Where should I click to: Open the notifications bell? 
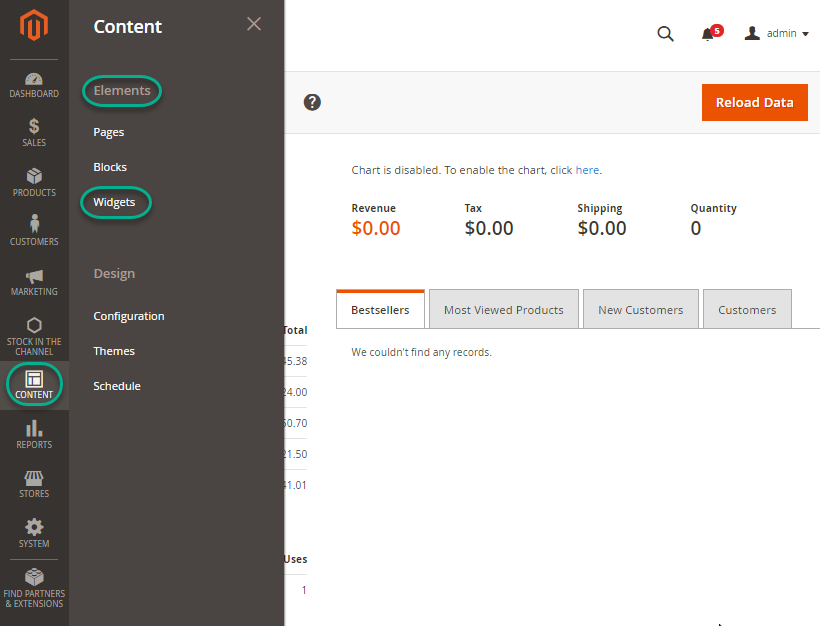point(708,34)
